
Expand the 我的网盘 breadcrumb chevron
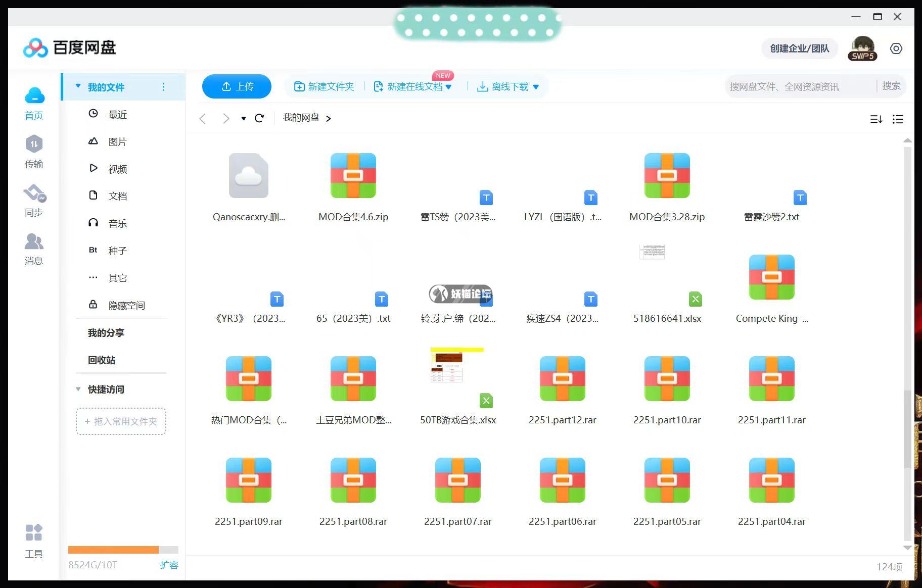329,119
